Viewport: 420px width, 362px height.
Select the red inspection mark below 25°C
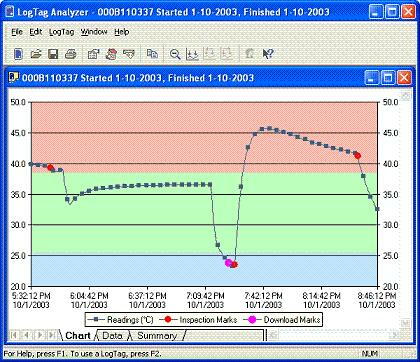click(x=234, y=265)
